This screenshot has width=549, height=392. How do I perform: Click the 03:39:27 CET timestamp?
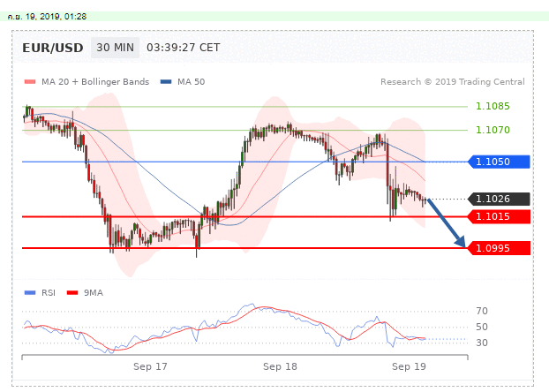(183, 48)
